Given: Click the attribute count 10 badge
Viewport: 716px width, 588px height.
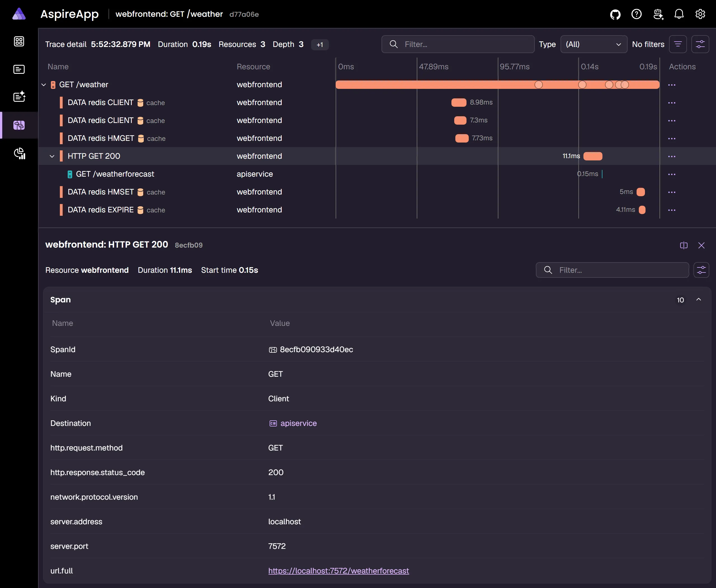Looking at the screenshot, I should click(x=680, y=300).
